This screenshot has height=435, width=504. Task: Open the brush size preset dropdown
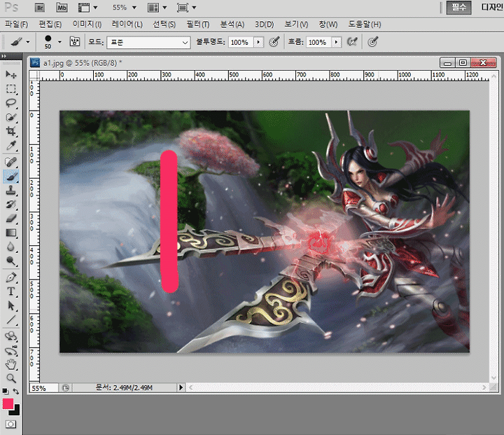coord(59,42)
